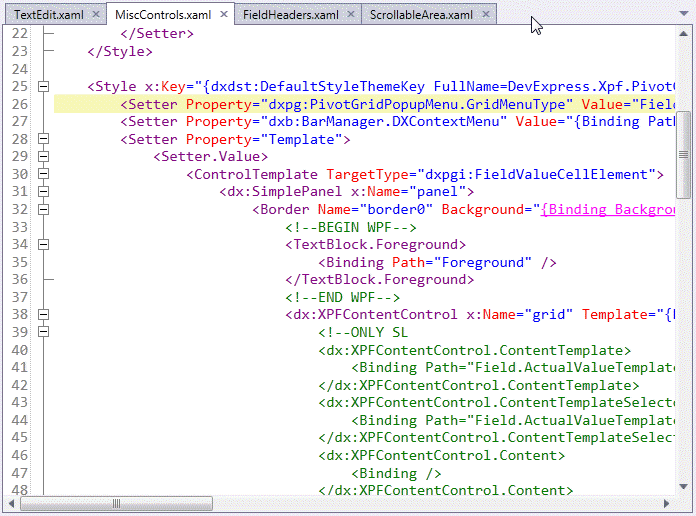696x516 pixels.
Task: Collapse XPFContentControl block on line 38
Action: [x=44, y=314]
